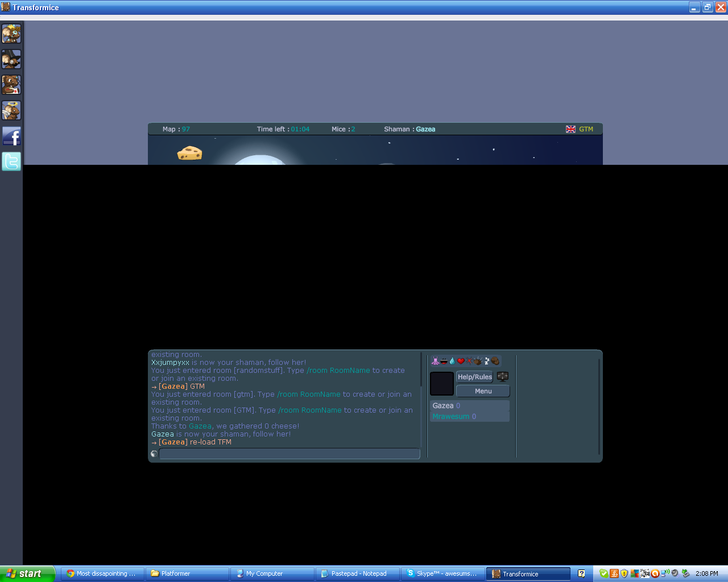
Task: Switch to Skype taskbar item
Action: coord(442,573)
